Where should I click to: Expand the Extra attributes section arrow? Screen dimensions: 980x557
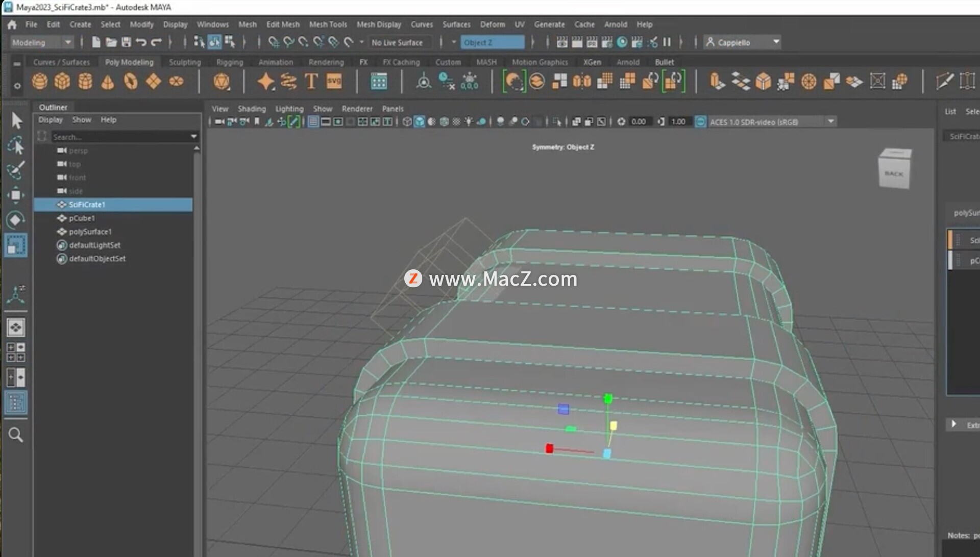pyautogui.click(x=953, y=424)
